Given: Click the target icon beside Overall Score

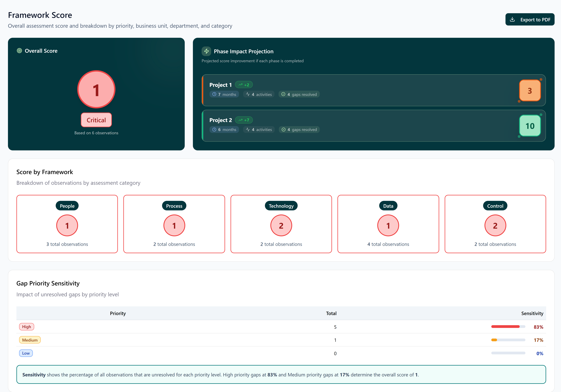Looking at the screenshot, I should (x=19, y=51).
